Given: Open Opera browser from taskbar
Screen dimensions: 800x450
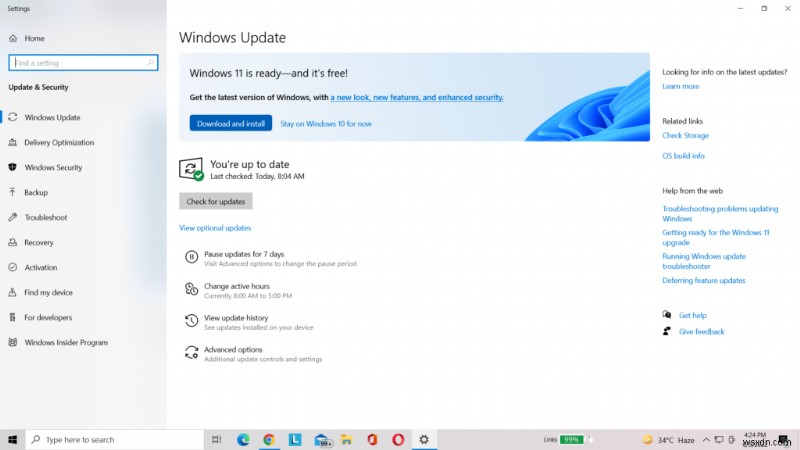Looking at the screenshot, I should 398,439.
